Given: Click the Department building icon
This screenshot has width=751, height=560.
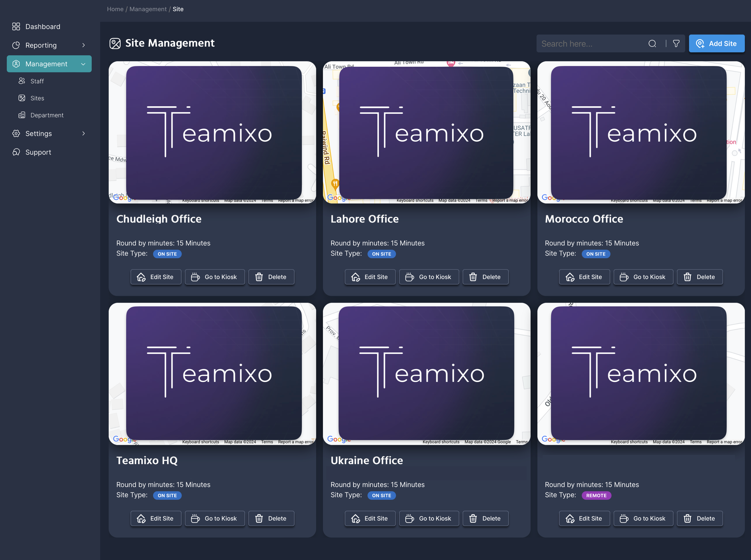Looking at the screenshot, I should (22, 115).
